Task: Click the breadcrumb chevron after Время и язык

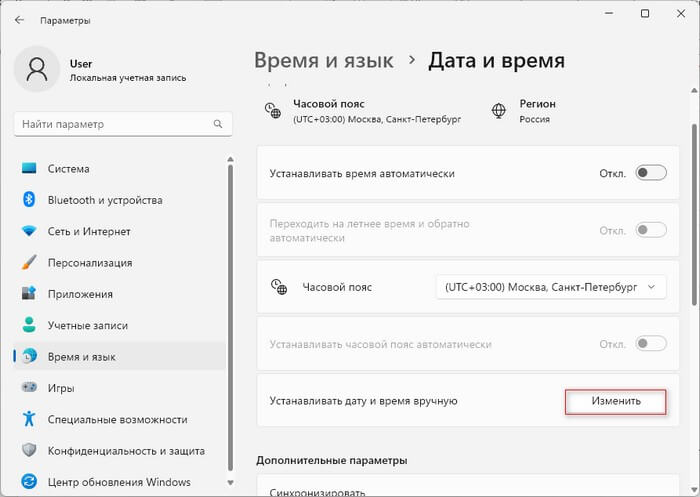Action: coord(412,60)
